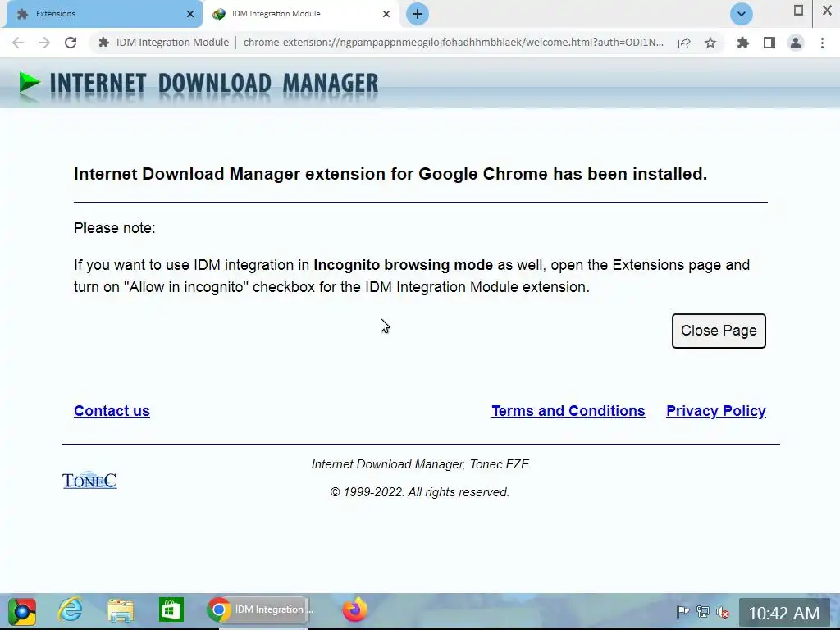Click the extension puzzle icon in address bar
Image resolution: width=840 pixels, height=630 pixels.
[x=104, y=43]
